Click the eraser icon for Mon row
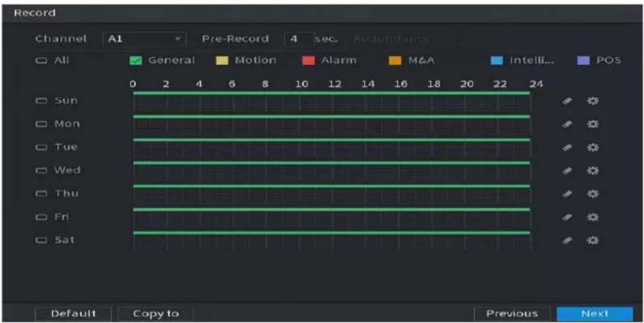Viewport: 644px width, 323px height. tap(567, 124)
